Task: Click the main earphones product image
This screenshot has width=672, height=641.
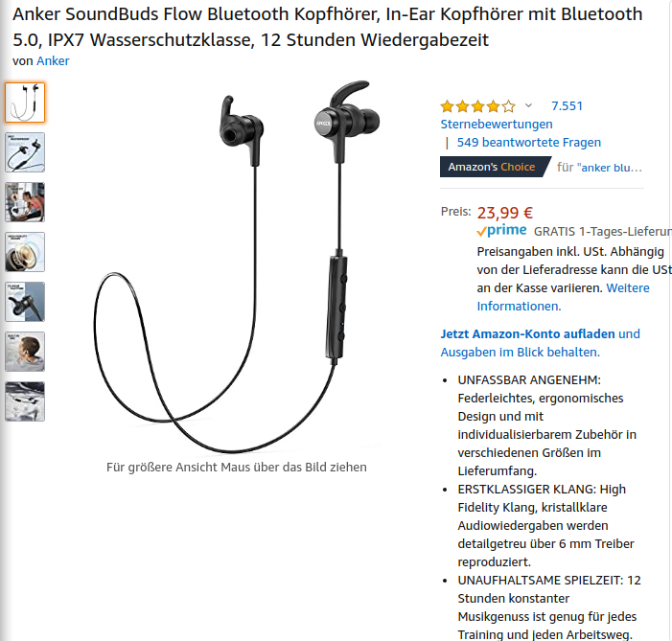Action: click(x=237, y=266)
